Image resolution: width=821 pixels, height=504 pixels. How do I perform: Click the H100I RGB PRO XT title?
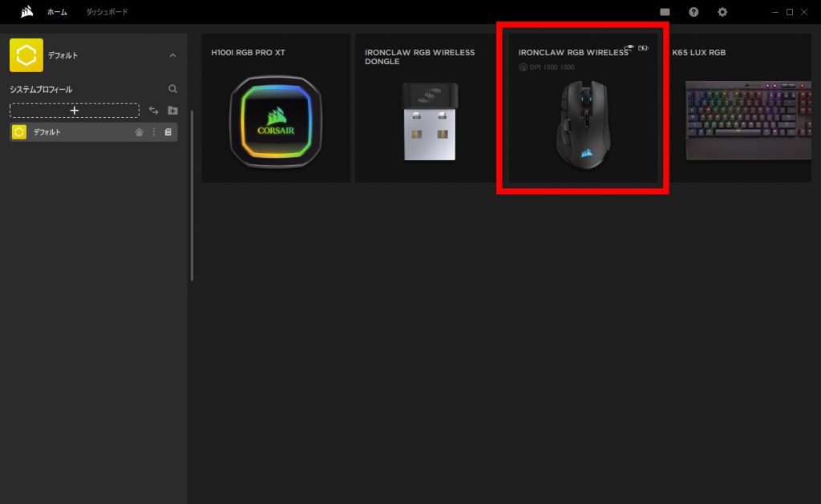pyautogui.click(x=249, y=52)
